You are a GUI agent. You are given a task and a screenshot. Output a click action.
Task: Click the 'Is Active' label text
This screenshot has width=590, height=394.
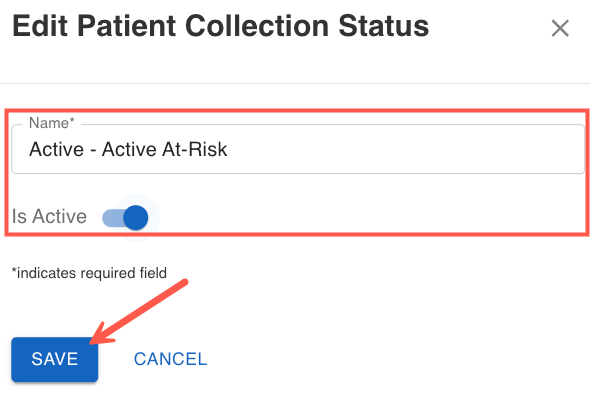coord(49,217)
